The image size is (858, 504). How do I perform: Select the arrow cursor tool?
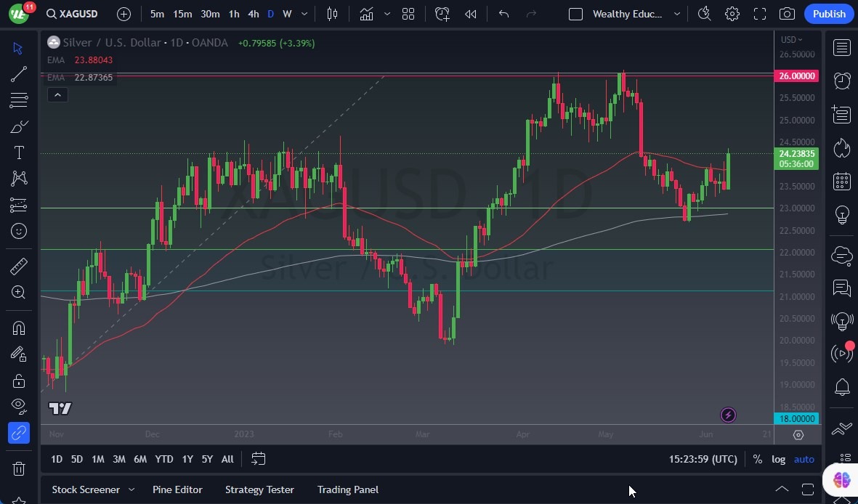18,48
